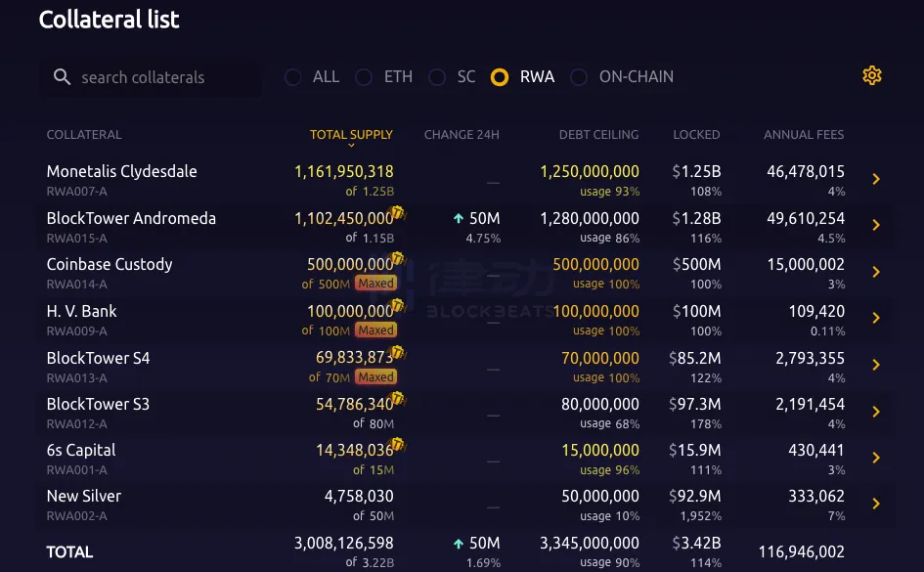Screen dimensions: 924x572
Task: Select the SC filter radio button
Action: [437, 77]
